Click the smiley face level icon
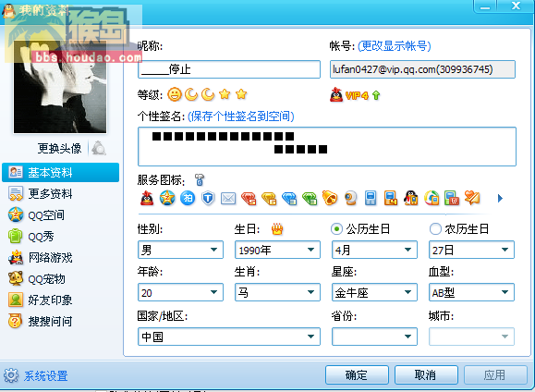 point(175,94)
